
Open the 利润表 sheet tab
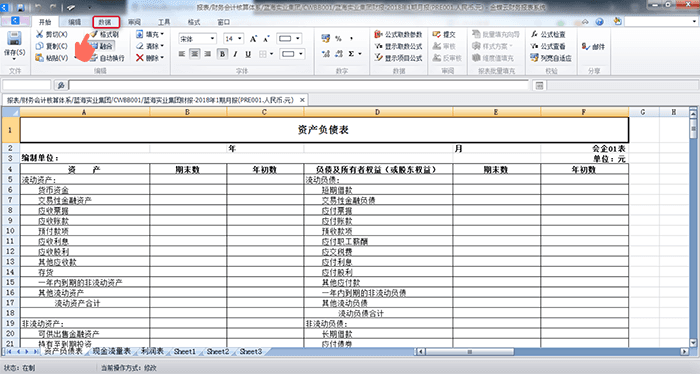(x=152, y=352)
